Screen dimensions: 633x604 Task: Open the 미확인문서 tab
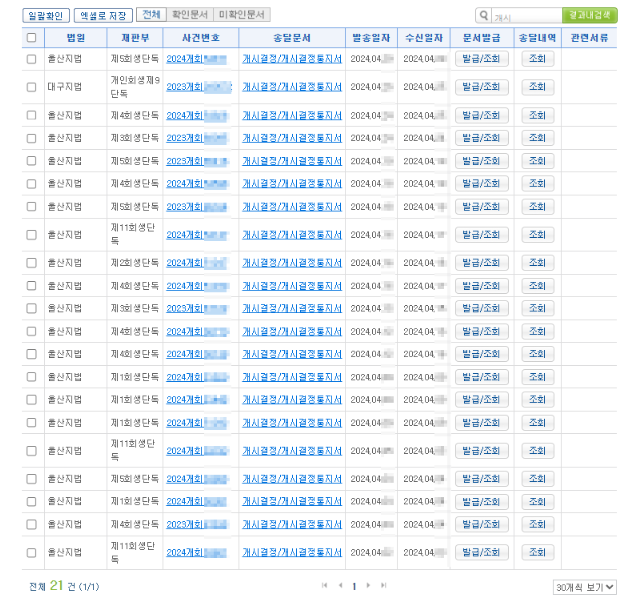241,16
